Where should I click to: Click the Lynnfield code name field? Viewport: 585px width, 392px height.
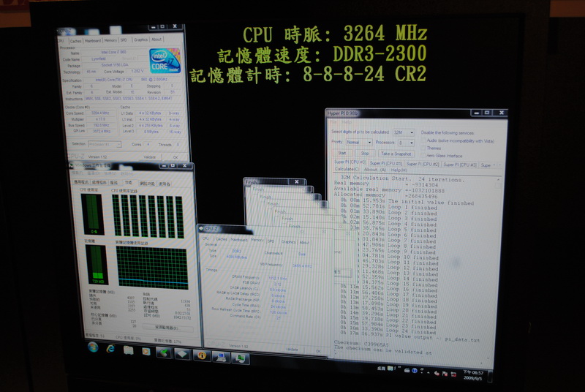click(99, 59)
